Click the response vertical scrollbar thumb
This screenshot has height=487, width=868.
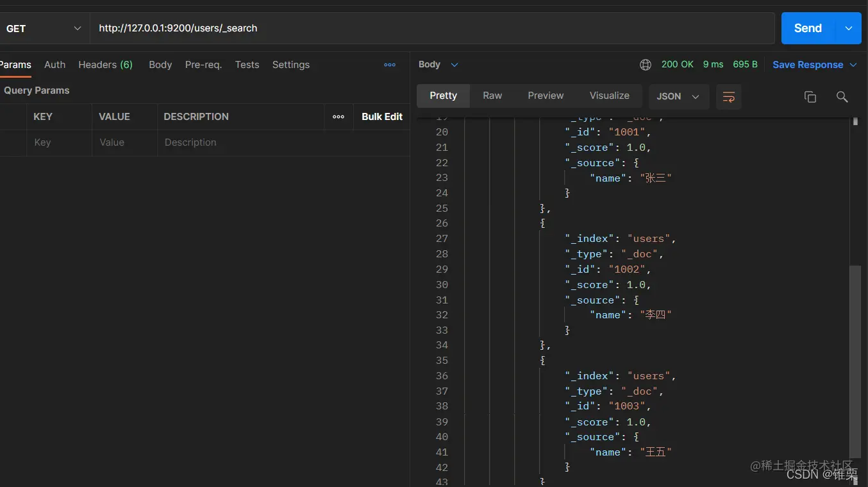point(855,361)
